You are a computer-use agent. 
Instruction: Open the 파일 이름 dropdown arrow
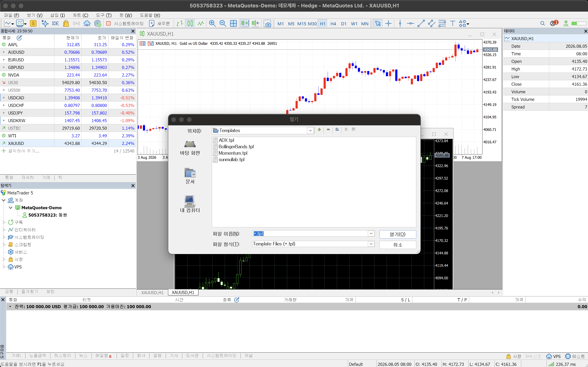371,234
